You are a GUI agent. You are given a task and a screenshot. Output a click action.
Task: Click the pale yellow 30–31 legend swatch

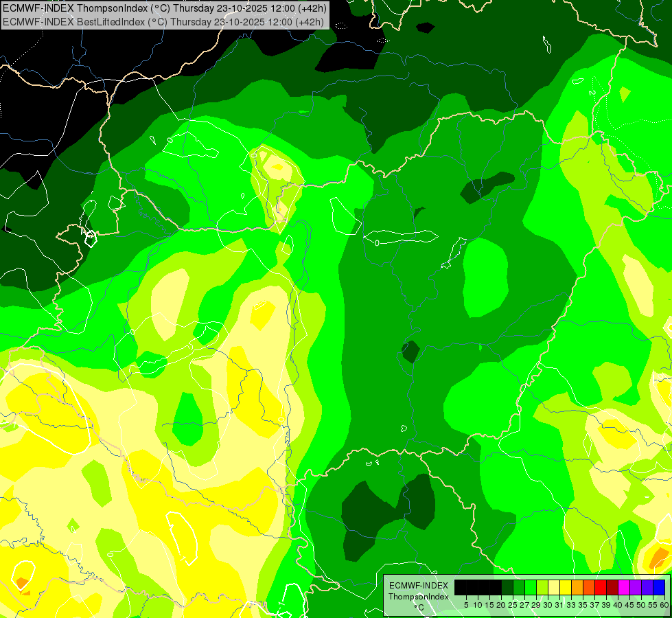point(554,587)
